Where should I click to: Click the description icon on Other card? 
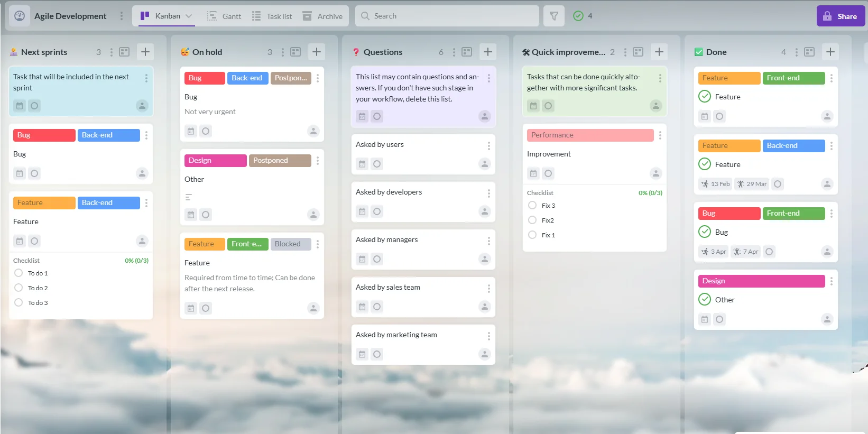point(189,197)
